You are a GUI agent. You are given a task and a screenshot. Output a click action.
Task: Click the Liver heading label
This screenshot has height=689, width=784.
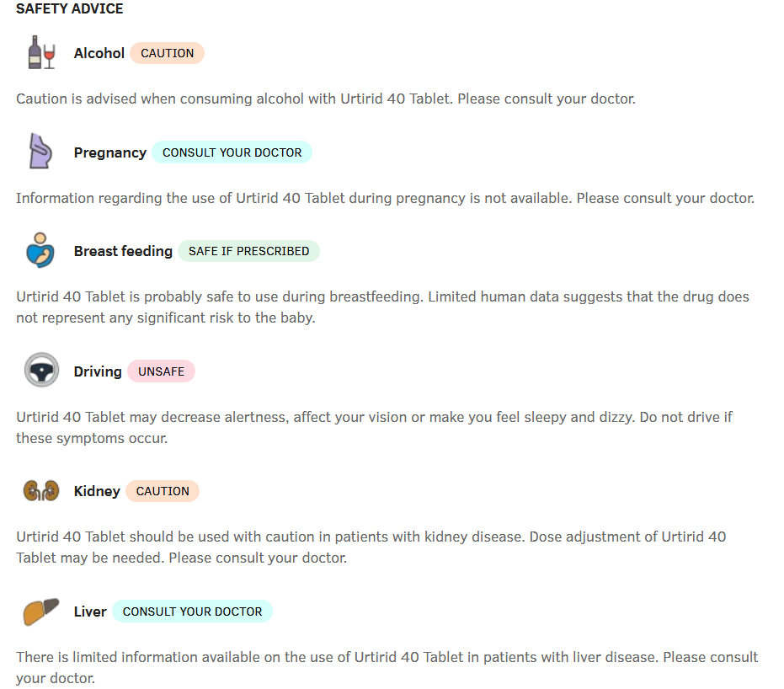point(90,612)
